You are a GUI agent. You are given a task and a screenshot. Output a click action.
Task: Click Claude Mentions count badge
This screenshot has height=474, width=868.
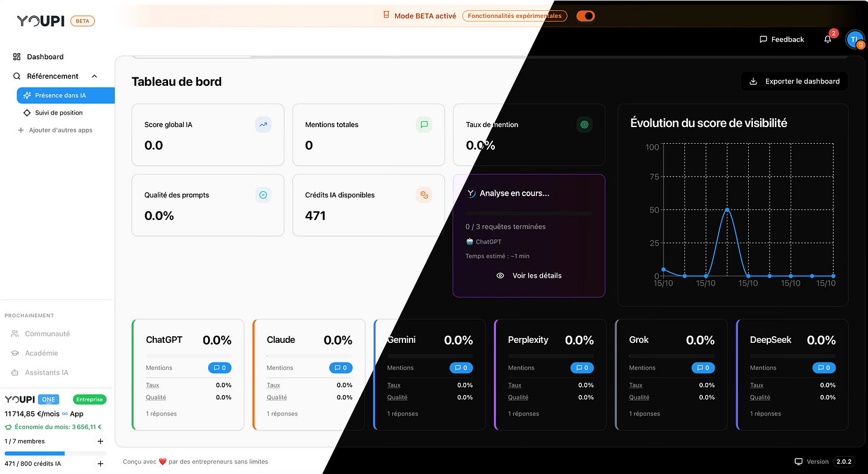[341, 368]
